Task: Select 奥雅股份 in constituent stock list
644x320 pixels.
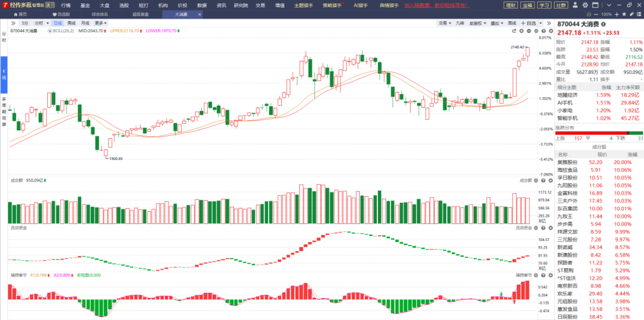Action: (567, 162)
